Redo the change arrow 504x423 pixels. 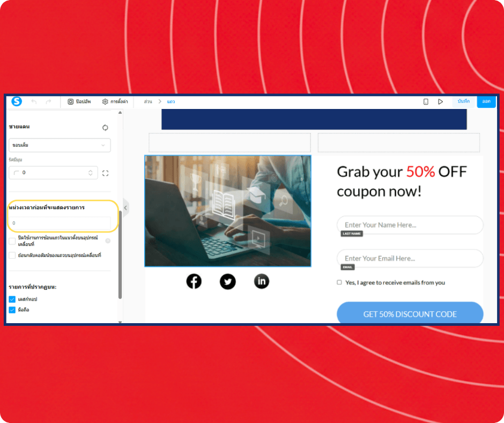(48, 102)
